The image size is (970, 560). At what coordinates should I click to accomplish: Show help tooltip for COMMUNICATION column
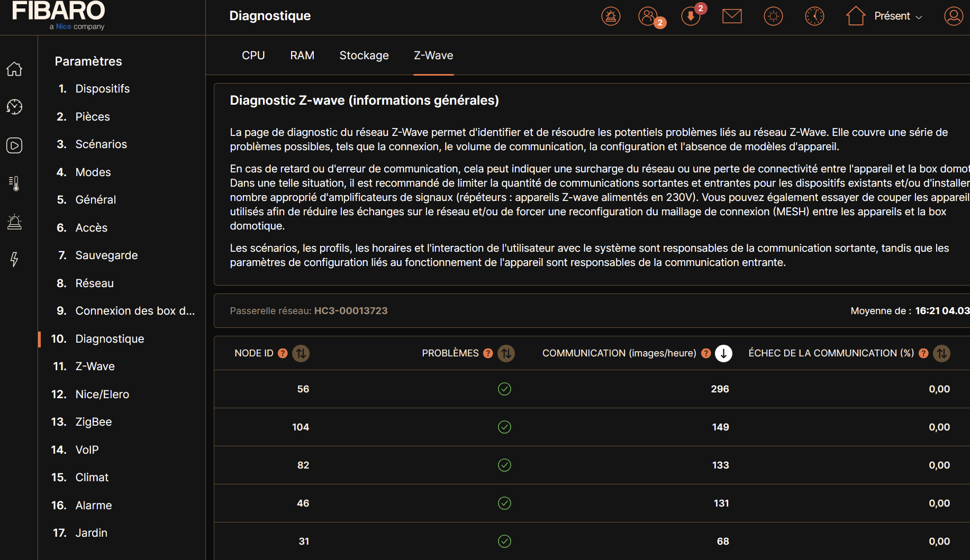[706, 353]
